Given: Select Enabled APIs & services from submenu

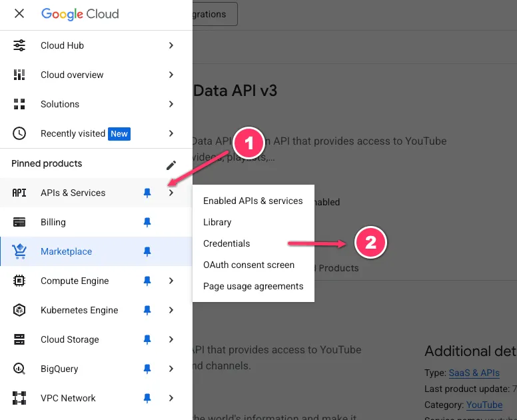Looking at the screenshot, I should click(253, 201).
